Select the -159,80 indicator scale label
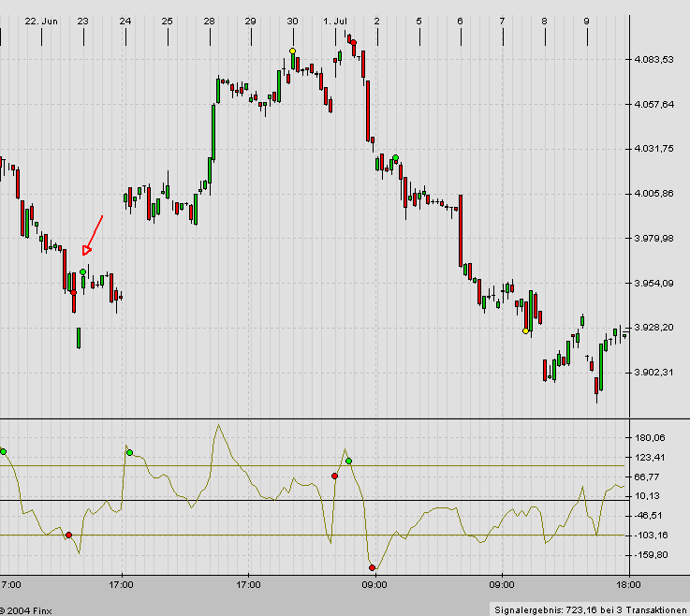Screen dimensions: 690x616 coord(650,555)
